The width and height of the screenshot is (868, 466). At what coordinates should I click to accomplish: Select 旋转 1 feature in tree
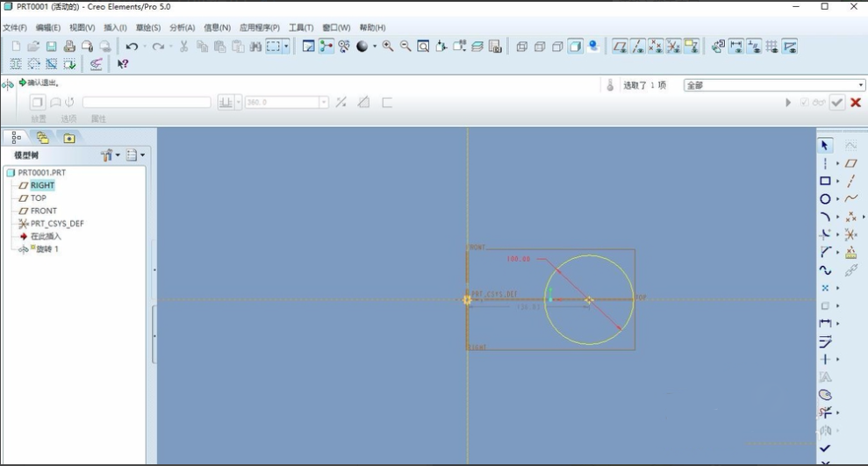pos(47,249)
